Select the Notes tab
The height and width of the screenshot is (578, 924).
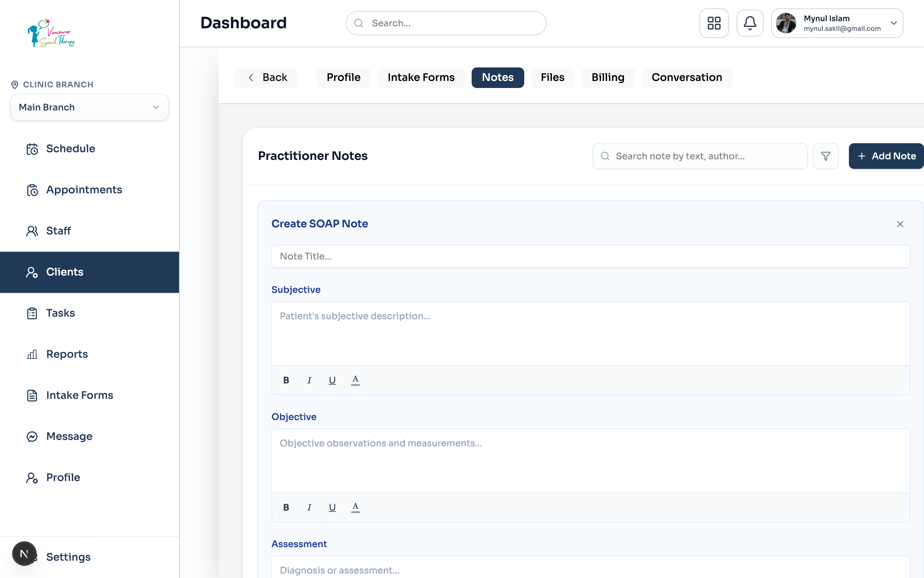(498, 78)
